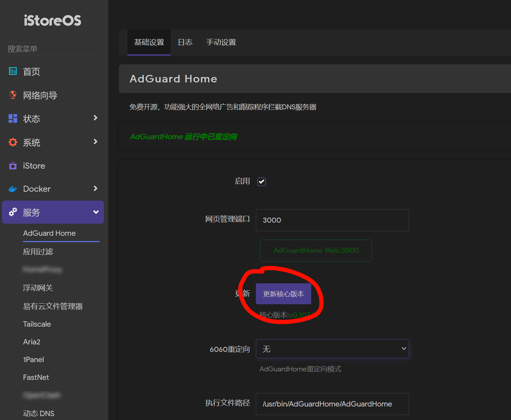
Task: Open the 6060重定向 dropdown
Action: (x=332, y=349)
